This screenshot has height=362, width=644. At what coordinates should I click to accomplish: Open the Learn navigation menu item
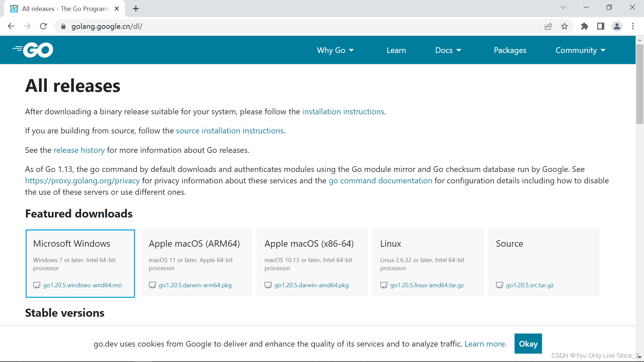pos(396,50)
